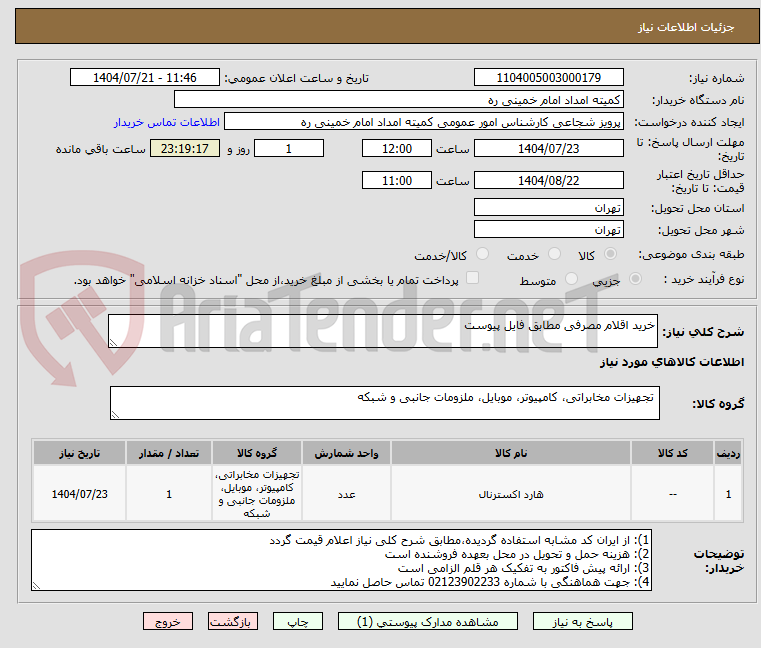Click the تاریخ نیاز column header

(x=80, y=453)
